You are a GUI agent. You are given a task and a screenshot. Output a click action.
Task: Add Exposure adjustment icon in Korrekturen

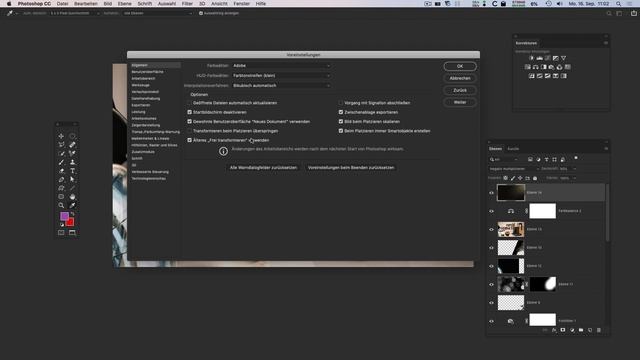[556, 58]
